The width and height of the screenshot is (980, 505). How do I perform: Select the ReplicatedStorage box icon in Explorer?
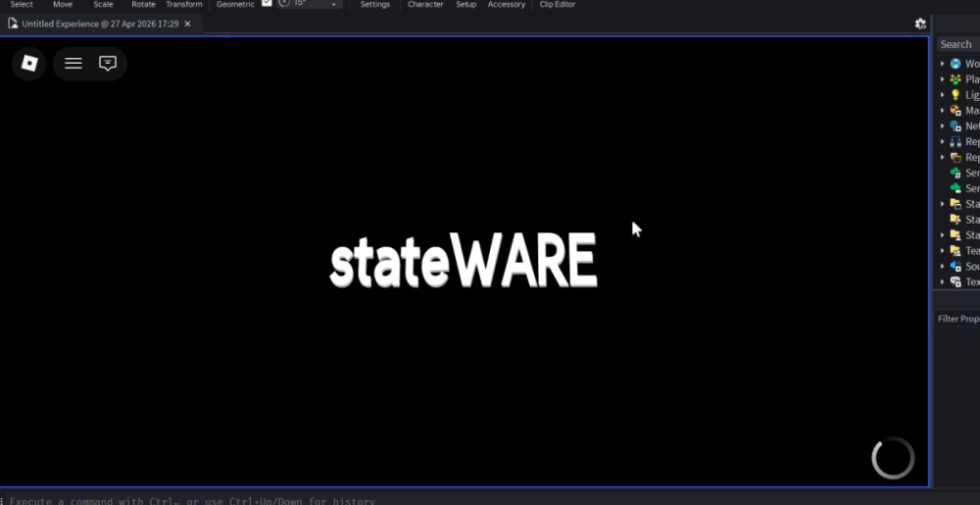(x=955, y=158)
